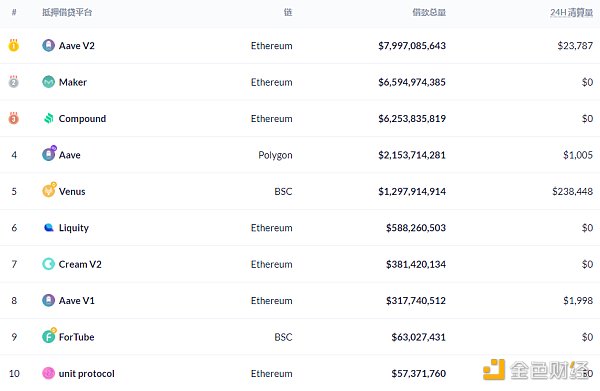The width and height of the screenshot is (600, 391).
Task: Click the Venus yellow logo icon
Action: tap(49, 190)
